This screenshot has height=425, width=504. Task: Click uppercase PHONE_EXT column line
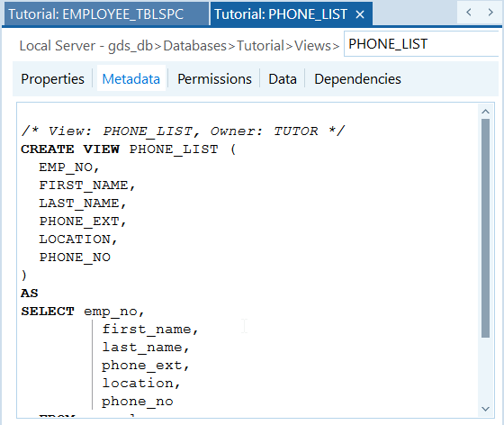[82, 222]
